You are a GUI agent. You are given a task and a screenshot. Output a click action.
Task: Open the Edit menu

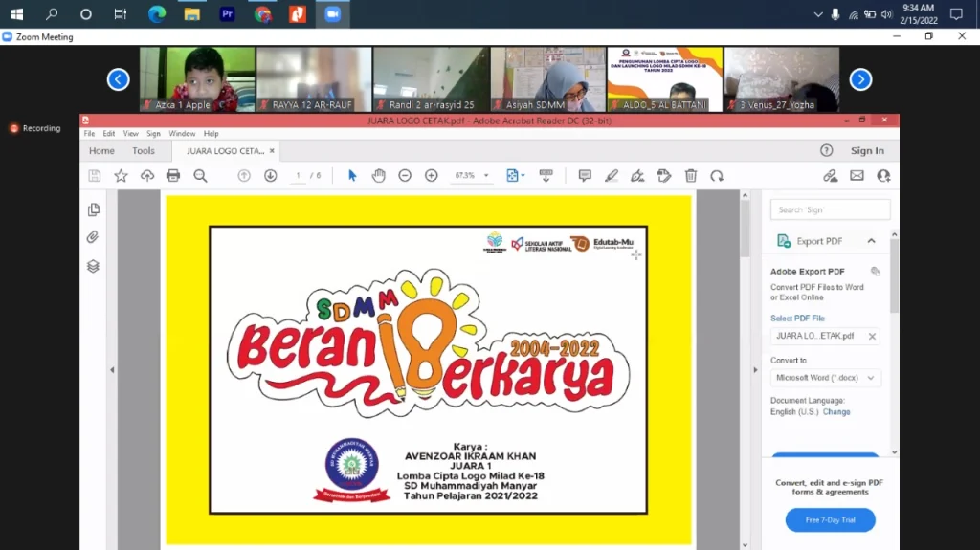[x=109, y=133]
